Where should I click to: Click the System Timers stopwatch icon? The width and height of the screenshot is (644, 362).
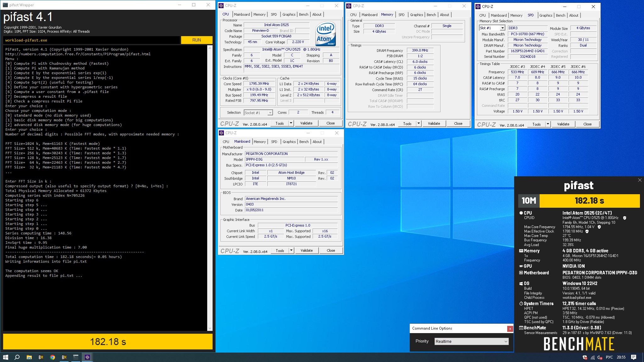coord(521,304)
